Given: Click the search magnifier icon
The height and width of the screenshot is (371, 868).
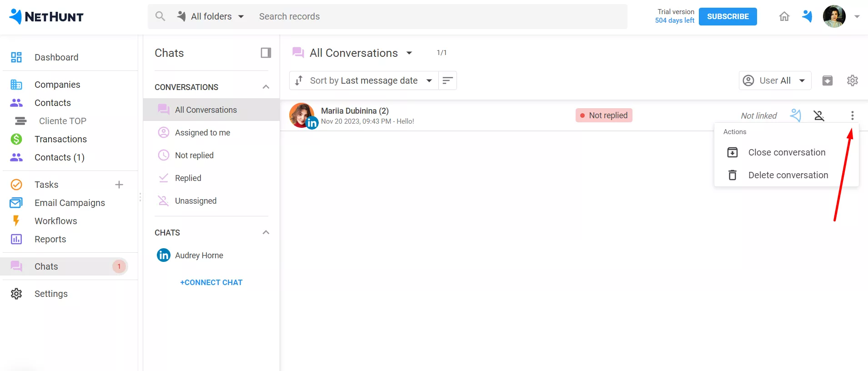Looking at the screenshot, I should pos(160,16).
